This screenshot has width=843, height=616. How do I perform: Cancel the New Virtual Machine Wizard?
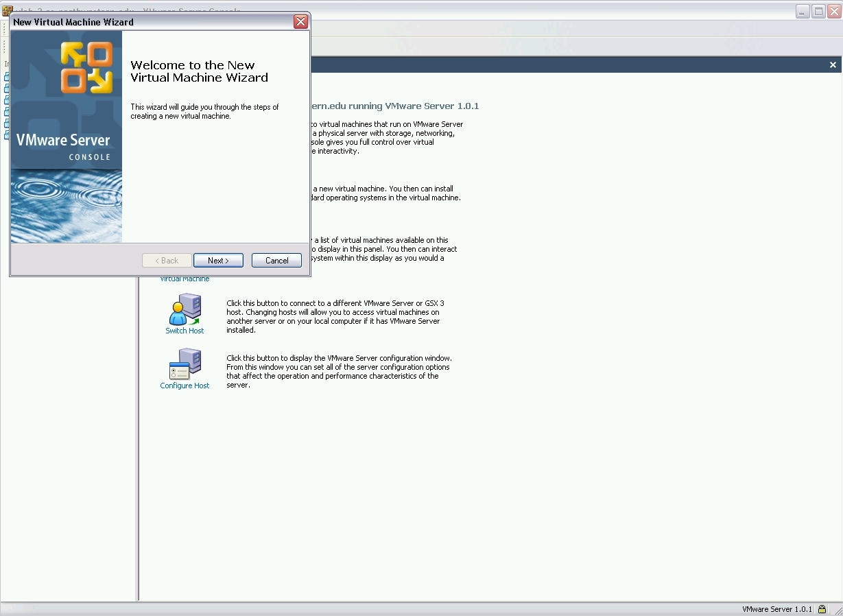click(276, 261)
